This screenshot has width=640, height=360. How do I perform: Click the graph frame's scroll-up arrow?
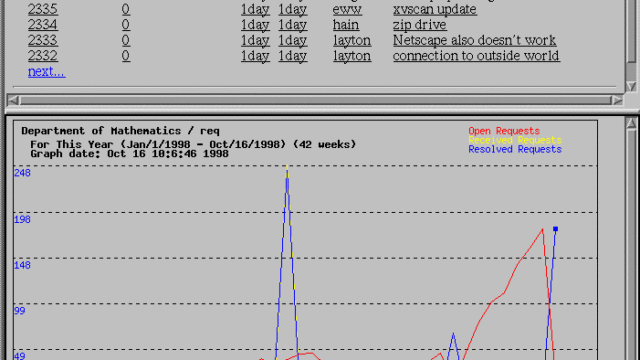click(x=631, y=123)
